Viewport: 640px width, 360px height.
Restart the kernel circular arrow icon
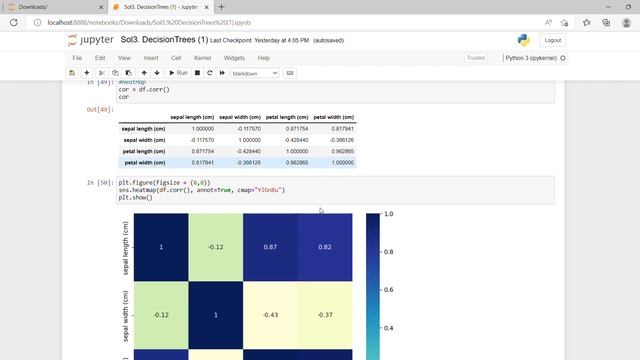coord(210,73)
